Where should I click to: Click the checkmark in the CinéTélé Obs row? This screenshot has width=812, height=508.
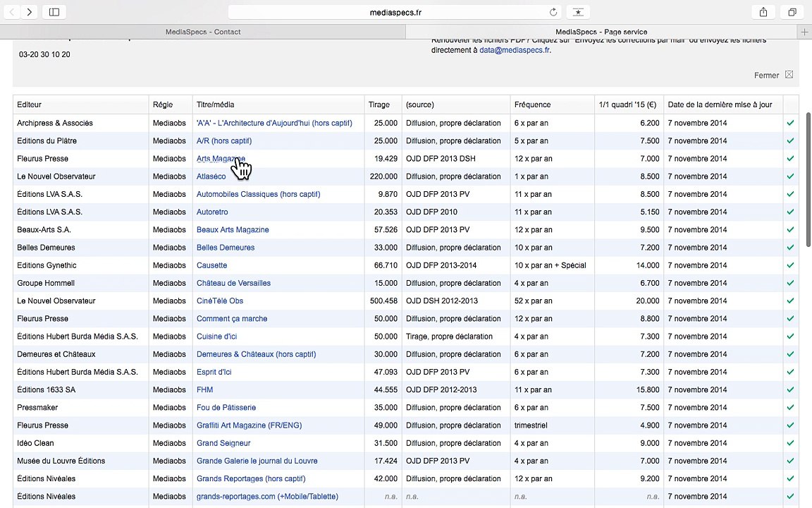click(790, 301)
